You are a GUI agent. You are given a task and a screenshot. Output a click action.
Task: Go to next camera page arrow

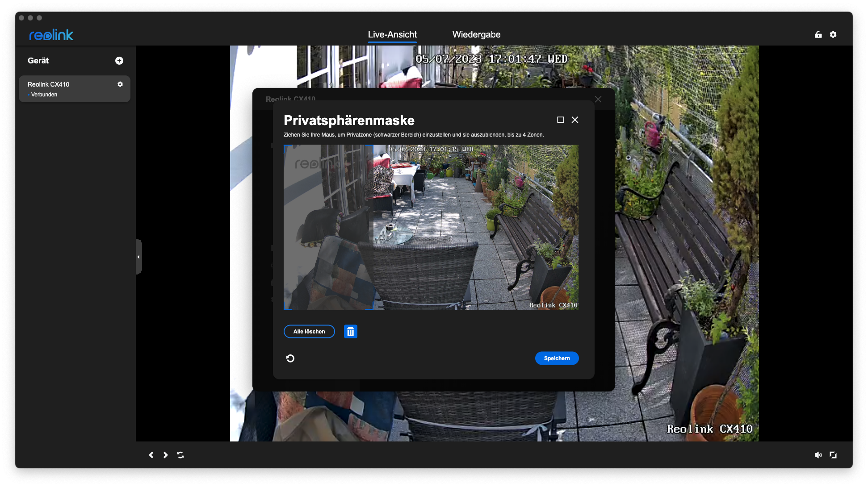click(x=166, y=455)
